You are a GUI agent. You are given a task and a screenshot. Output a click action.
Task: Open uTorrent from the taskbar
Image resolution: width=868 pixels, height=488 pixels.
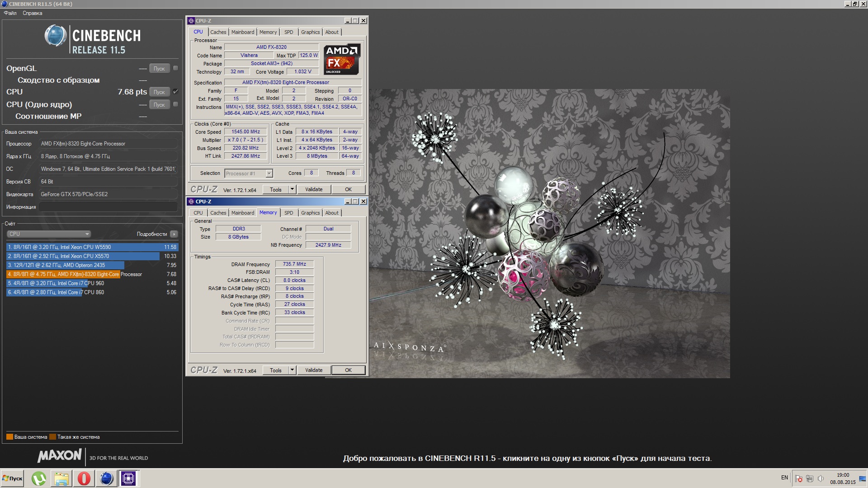click(39, 479)
